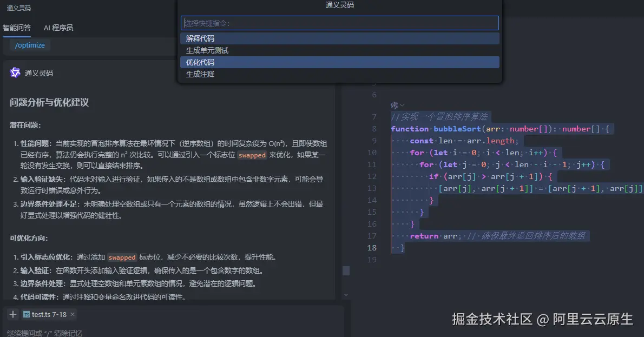Viewport: 644px width, 337px height.
Task: Switch to the 智能问答 tab
Action: pyautogui.click(x=17, y=28)
